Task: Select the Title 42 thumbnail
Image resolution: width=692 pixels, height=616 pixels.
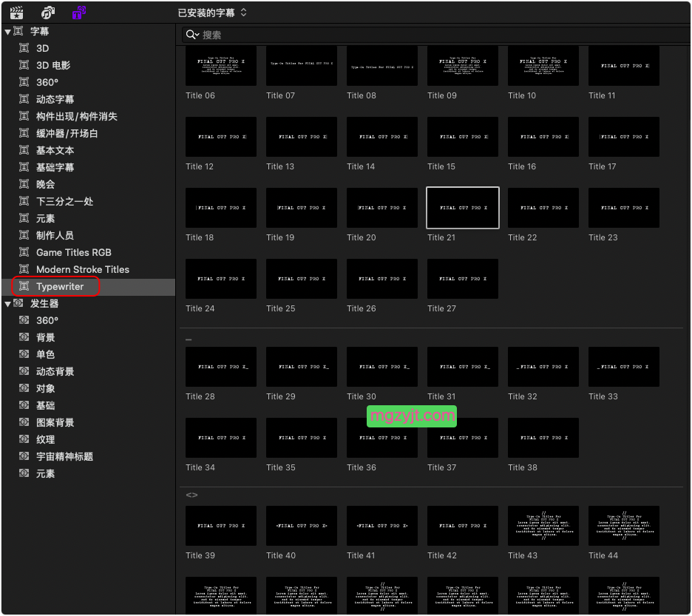Action: [x=463, y=526]
